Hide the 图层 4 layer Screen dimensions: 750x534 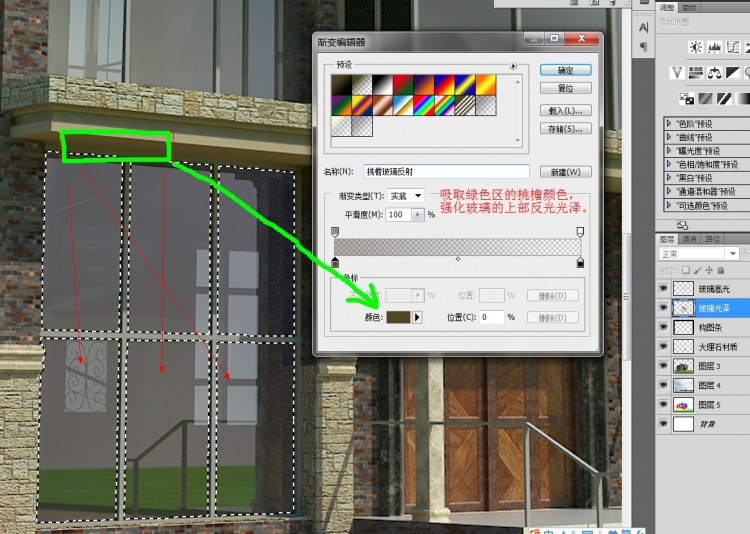663,385
